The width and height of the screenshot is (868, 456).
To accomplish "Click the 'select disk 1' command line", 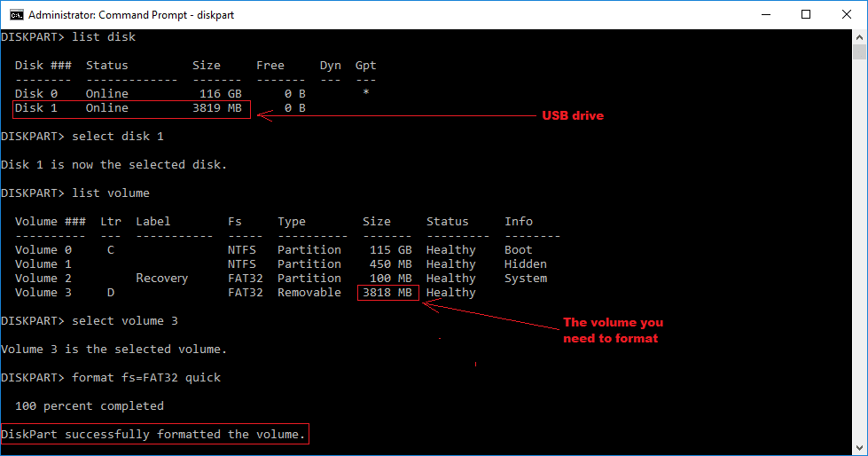I will [114, 137].
